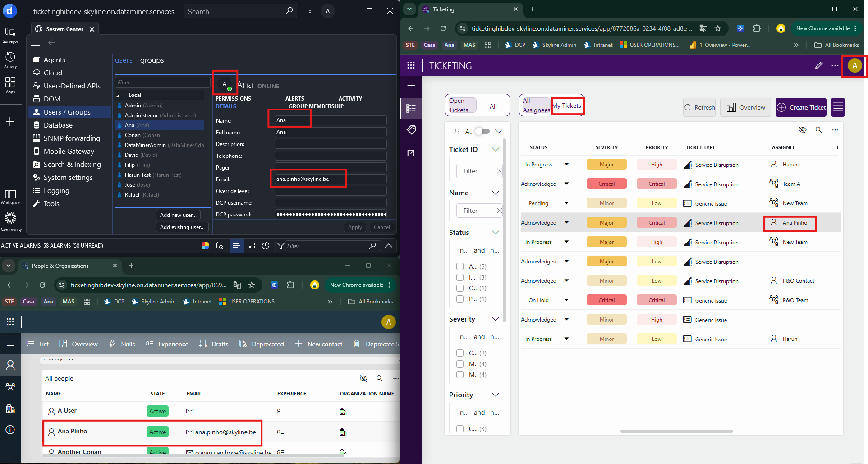Click Add existing user button

pyautogui.click(x=182, y=227)
